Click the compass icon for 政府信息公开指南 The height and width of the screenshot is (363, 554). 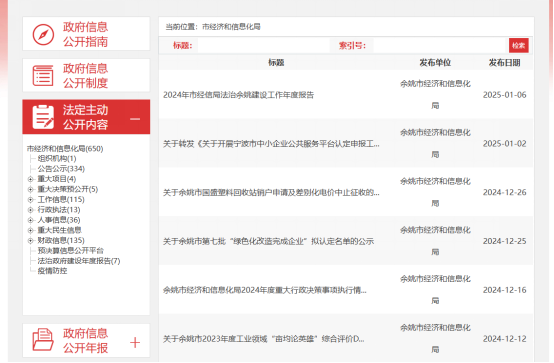coord(43,34)
